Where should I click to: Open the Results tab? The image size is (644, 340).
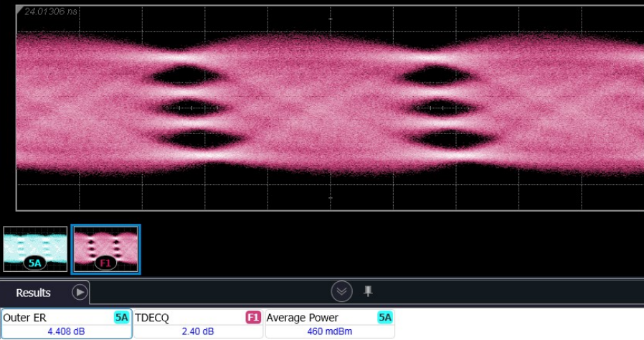click(34, 293)
